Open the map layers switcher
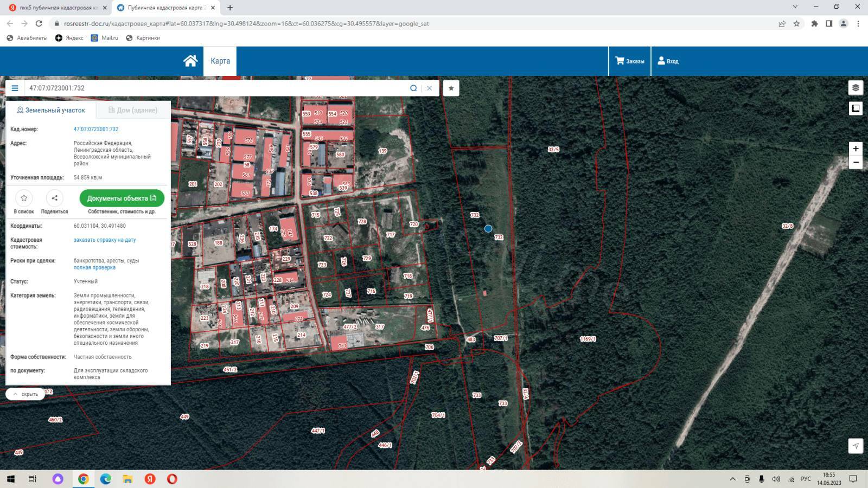 (856, 88)
